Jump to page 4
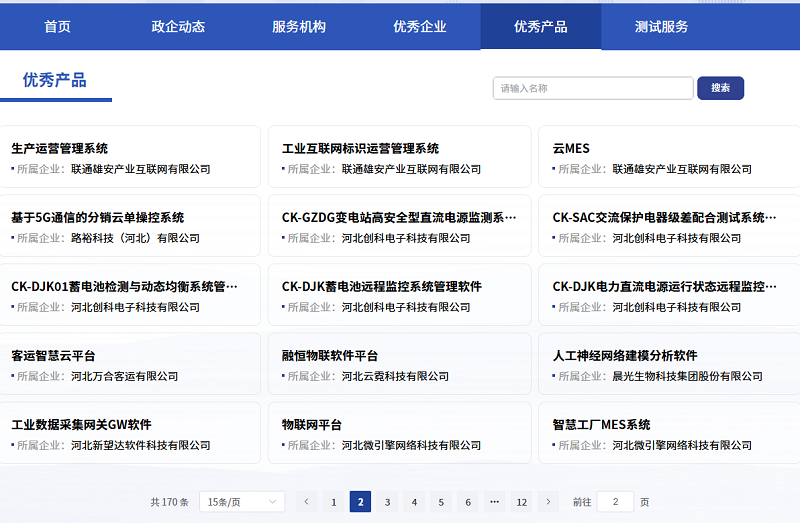800x523 pixels. pos(414,502)
